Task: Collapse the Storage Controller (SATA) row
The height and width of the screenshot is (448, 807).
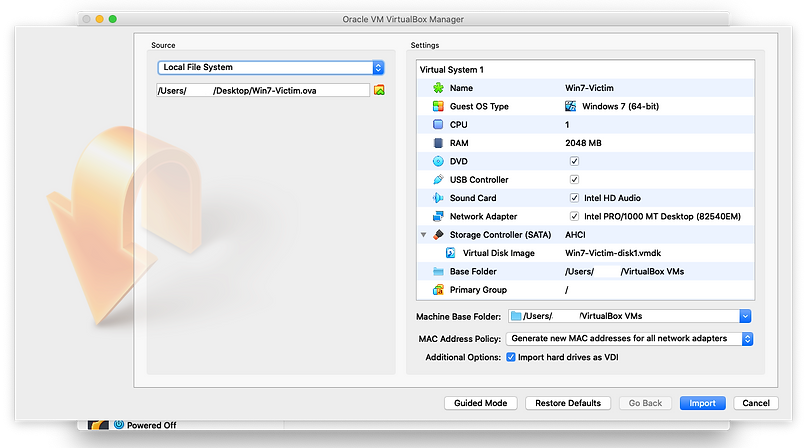Action: [x=424, y=235]
